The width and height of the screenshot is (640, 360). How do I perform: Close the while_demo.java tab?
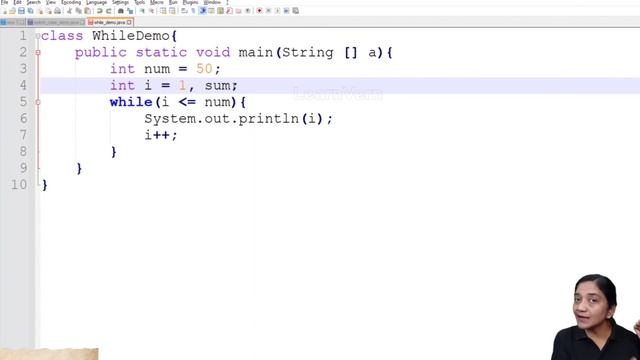coord(129,22)
